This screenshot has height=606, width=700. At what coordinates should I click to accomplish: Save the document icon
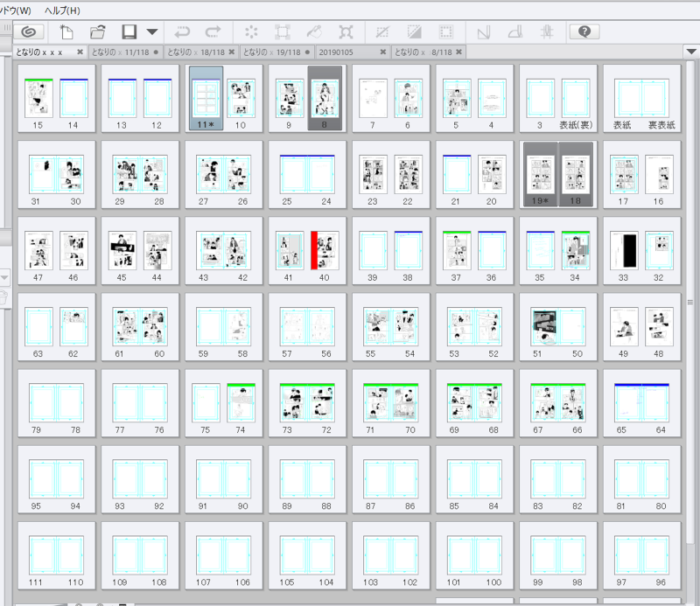(129, 31)
